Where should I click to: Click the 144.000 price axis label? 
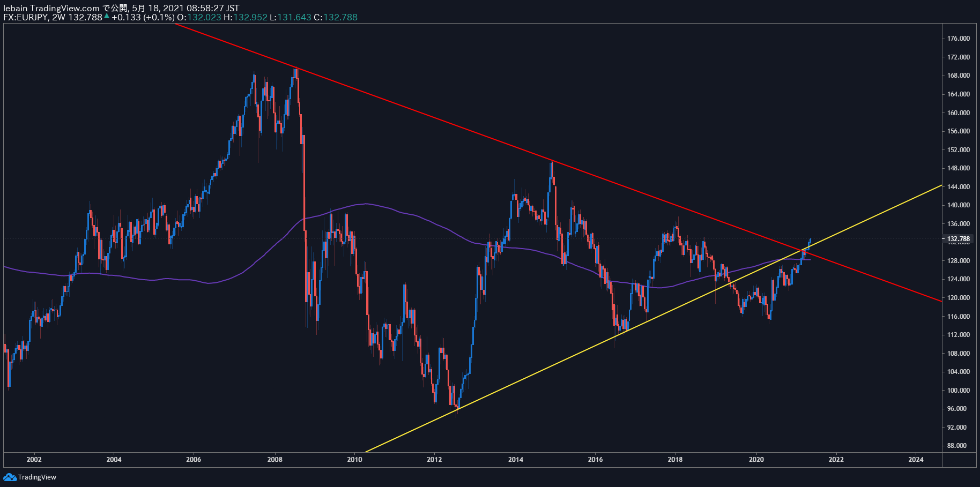959,187
